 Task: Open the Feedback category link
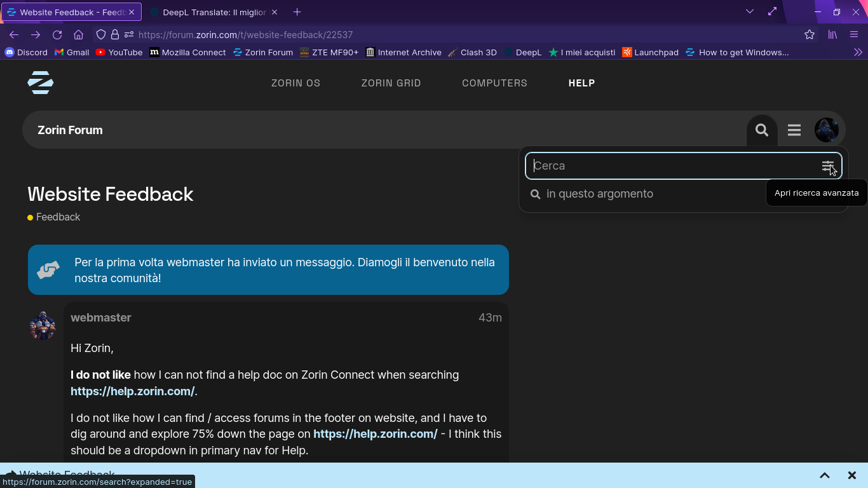coord(53,217)
